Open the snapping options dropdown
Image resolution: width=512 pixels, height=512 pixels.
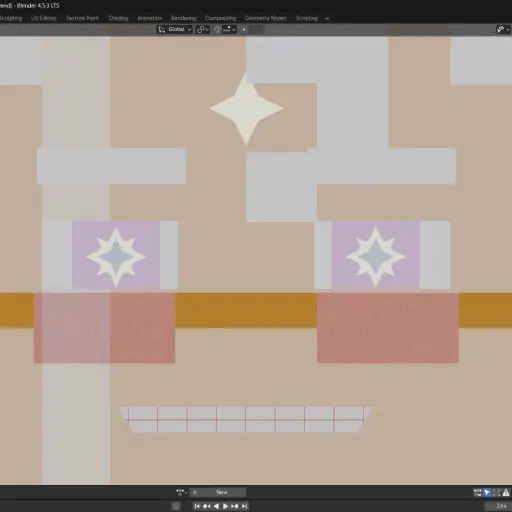click(x=229, y=29)
